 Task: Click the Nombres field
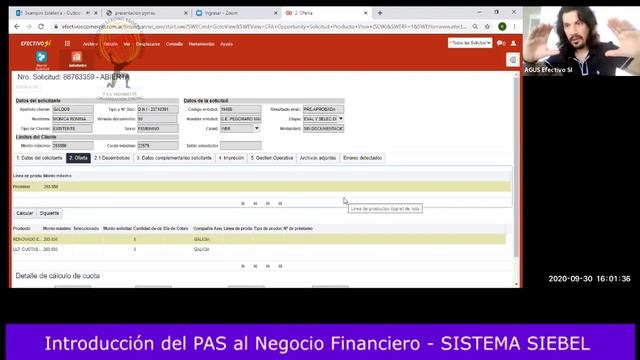tap(73, 119)
